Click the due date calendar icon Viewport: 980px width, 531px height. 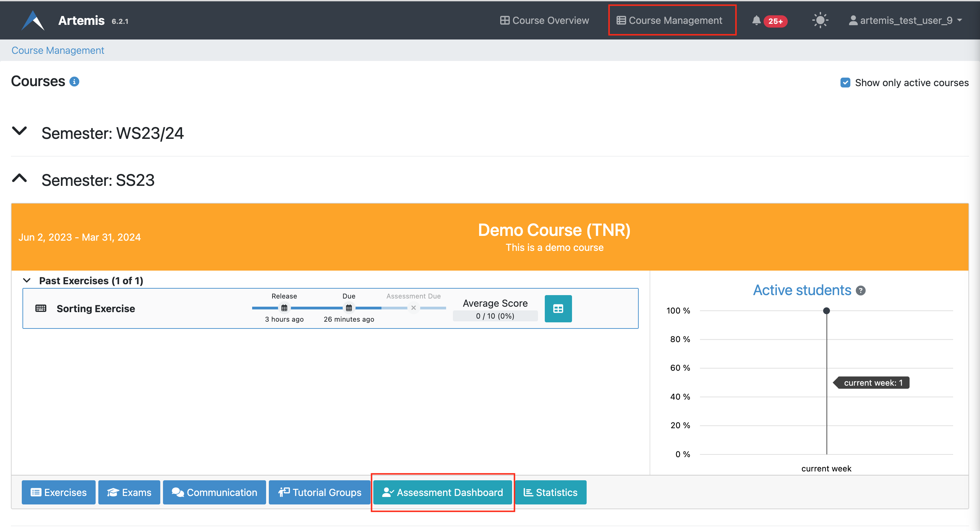point(348,308)
